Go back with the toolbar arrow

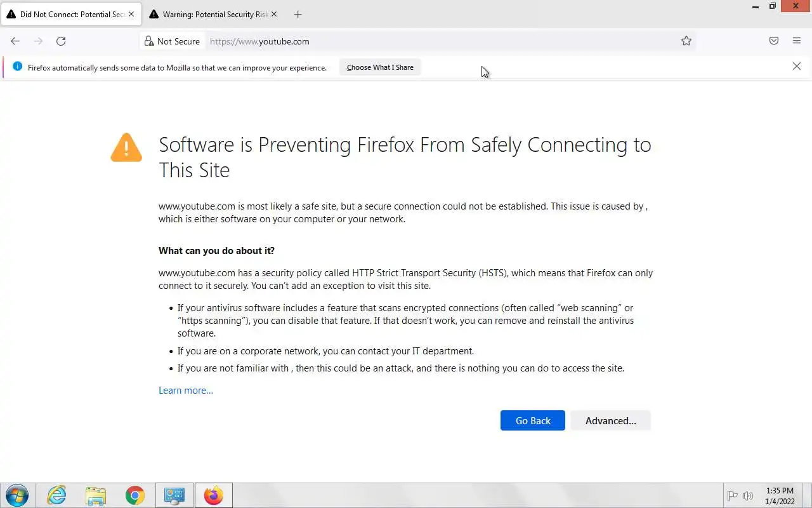15,41
